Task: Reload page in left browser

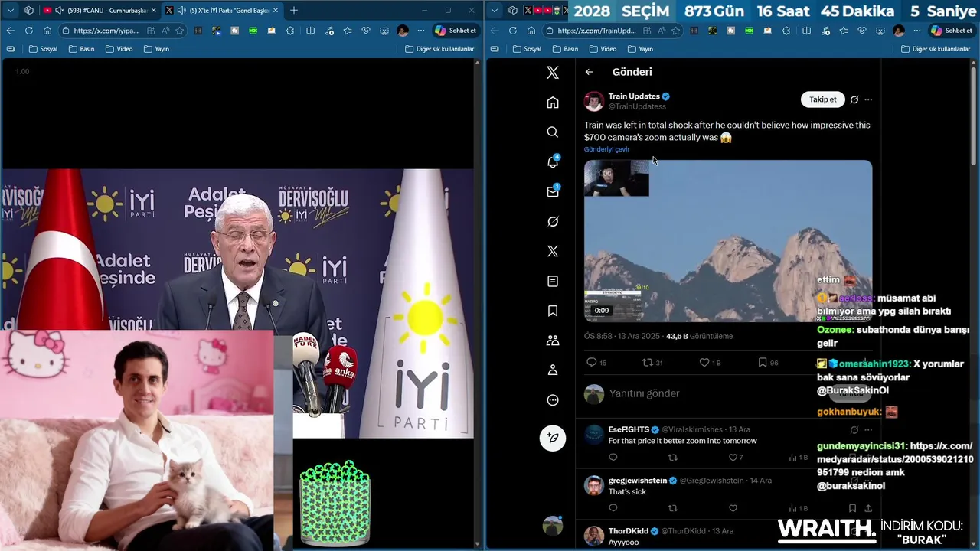Action: (28, 31)
